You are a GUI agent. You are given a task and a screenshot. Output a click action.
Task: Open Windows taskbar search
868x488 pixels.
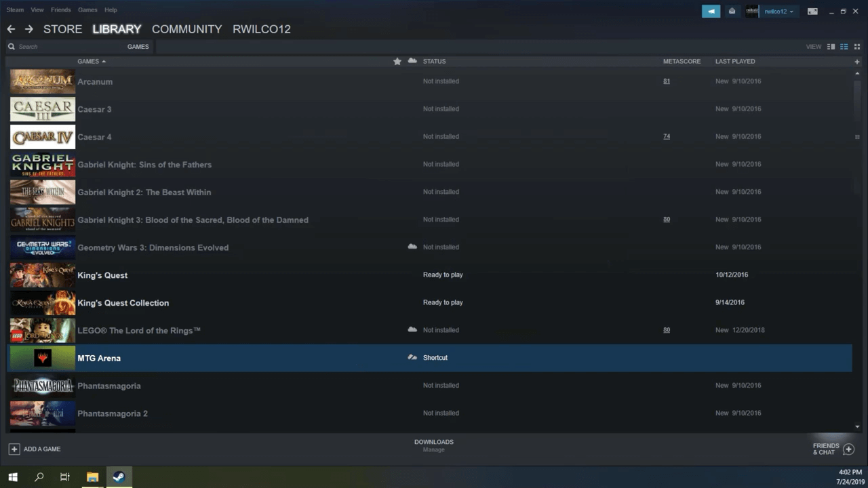[x=39, y=477]
